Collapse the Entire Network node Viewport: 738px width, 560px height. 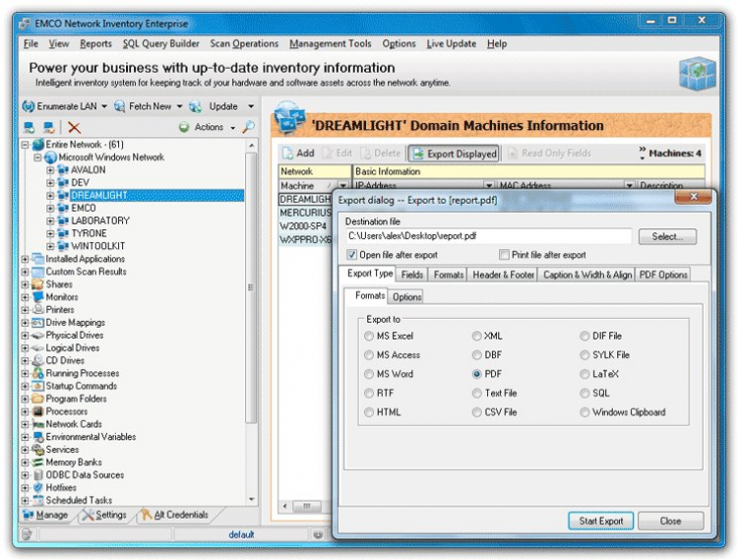tap(25, 145)
